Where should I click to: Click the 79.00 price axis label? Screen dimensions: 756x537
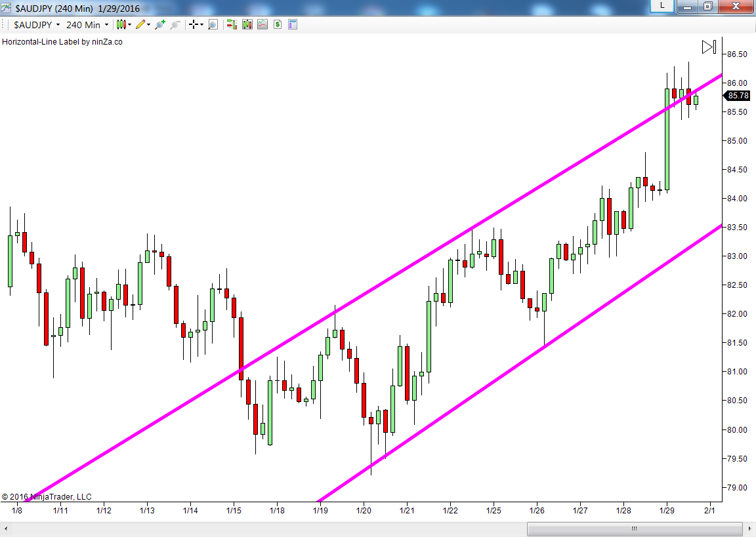[x=737, y=487]
